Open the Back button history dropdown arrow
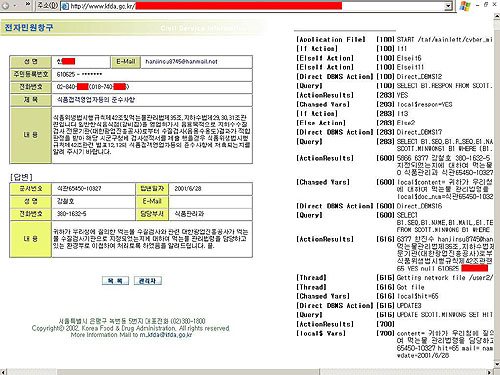Image resolution: width=500 pixels, height=375 pixels. click(x=15, y=6)
